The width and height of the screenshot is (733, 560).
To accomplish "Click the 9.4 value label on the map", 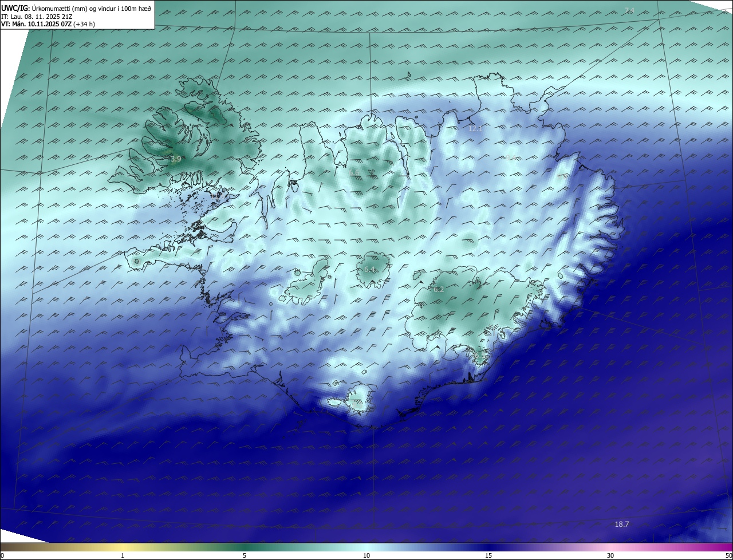I will click(x=511, y=158).
